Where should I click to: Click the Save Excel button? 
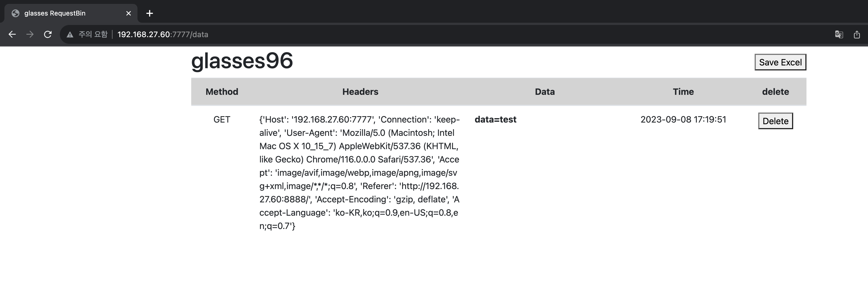[780, 62]
